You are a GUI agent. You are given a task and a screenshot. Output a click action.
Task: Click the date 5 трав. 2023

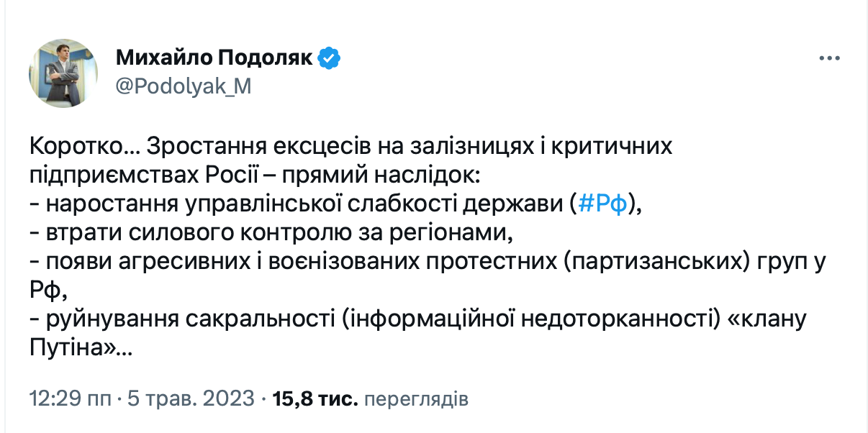pyautogui.click(x=191, y=398)
